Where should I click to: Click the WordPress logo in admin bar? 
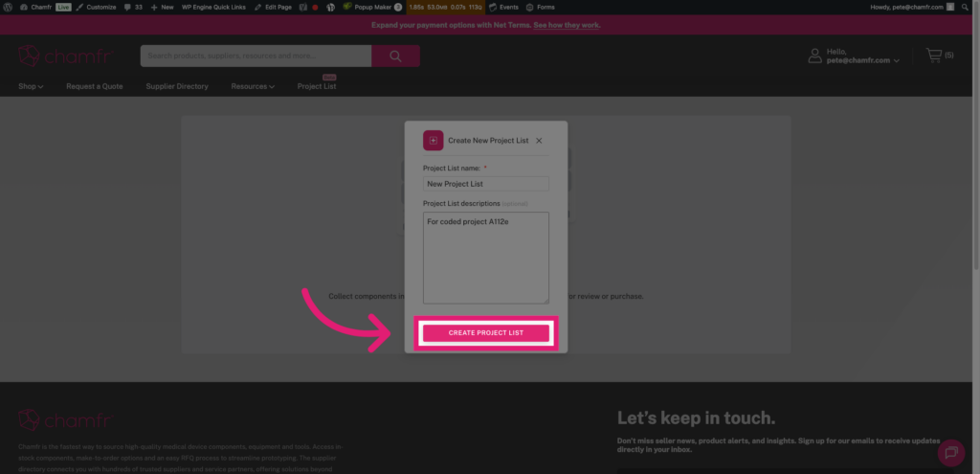pos(8,7)
